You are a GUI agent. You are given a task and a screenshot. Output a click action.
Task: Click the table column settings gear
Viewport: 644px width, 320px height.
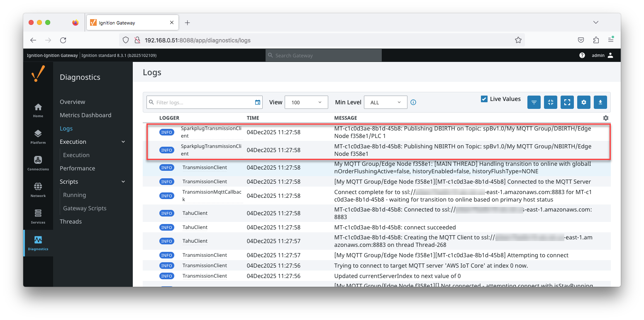pyautogui.click(x=605, y=118)
